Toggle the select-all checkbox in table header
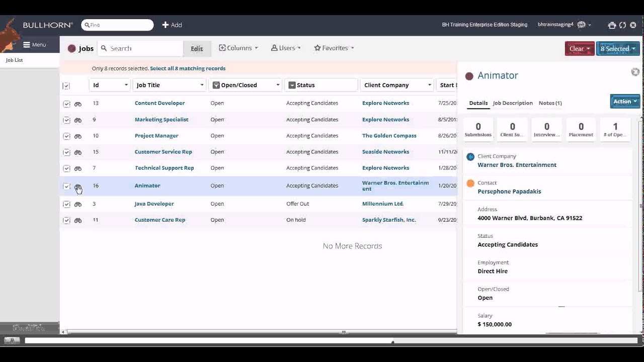The height and width of the screenshot is (362, 644). [66, 86]
